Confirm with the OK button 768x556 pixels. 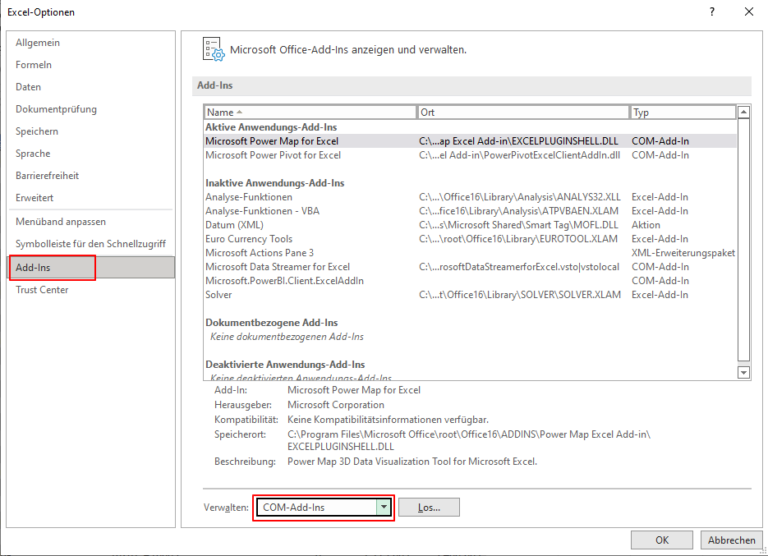coord(661,540)
